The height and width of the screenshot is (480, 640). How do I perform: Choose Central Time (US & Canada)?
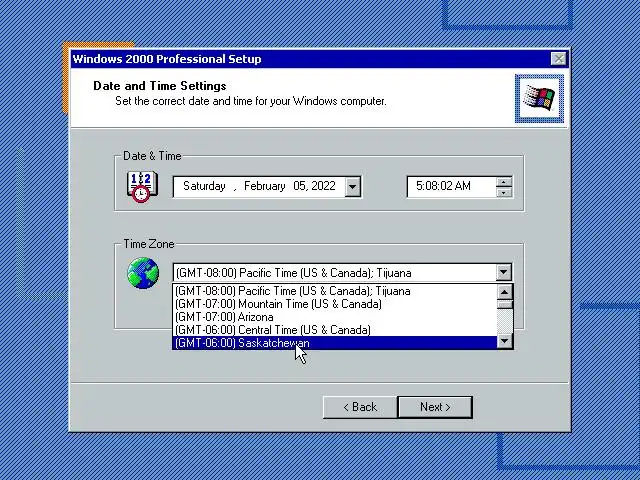(335, 330)
